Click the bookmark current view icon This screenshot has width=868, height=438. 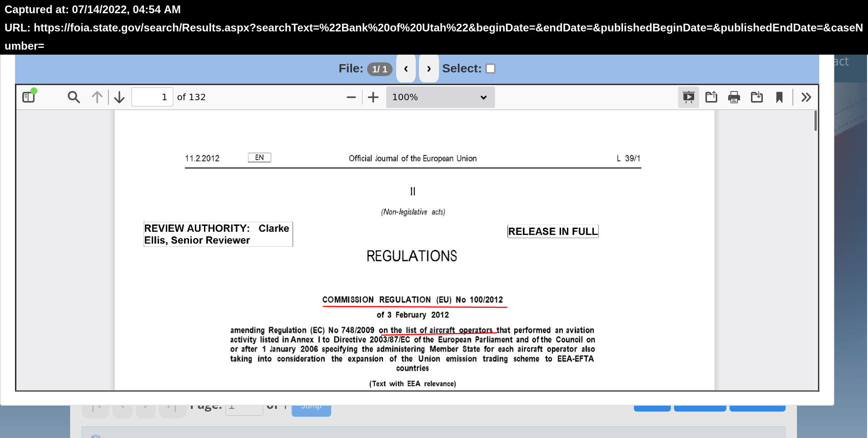779,97
